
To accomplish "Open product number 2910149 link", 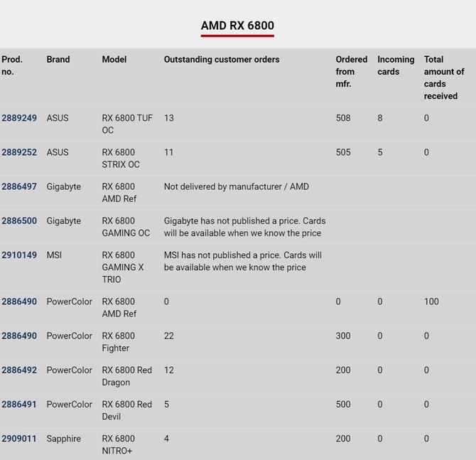I will (19, 255).
